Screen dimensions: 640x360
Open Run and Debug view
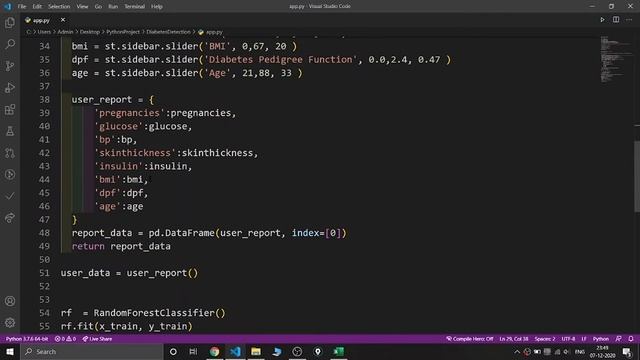pos(10,87)
